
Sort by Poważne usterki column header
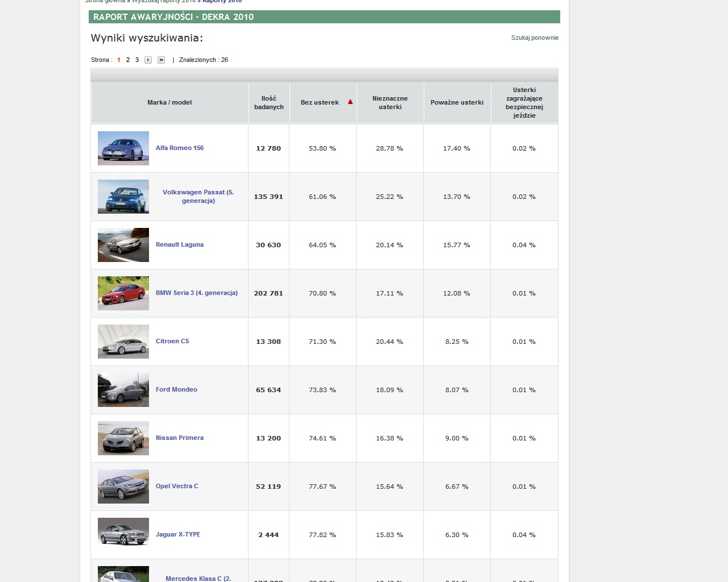457,102
